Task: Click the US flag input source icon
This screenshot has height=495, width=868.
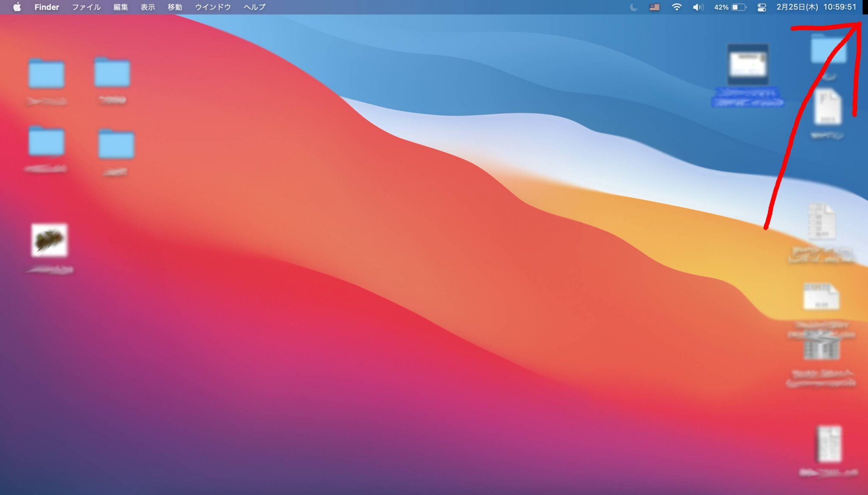Action: click(x=654, y=7)
